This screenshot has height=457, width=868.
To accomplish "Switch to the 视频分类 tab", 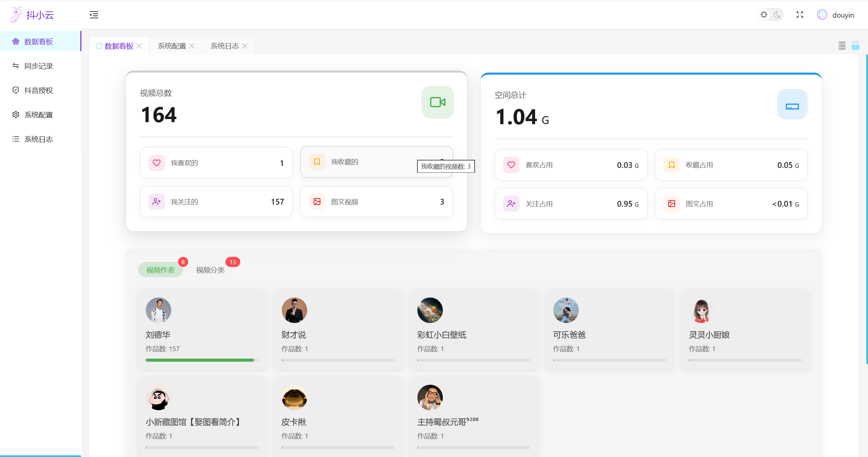I will 210,270.
